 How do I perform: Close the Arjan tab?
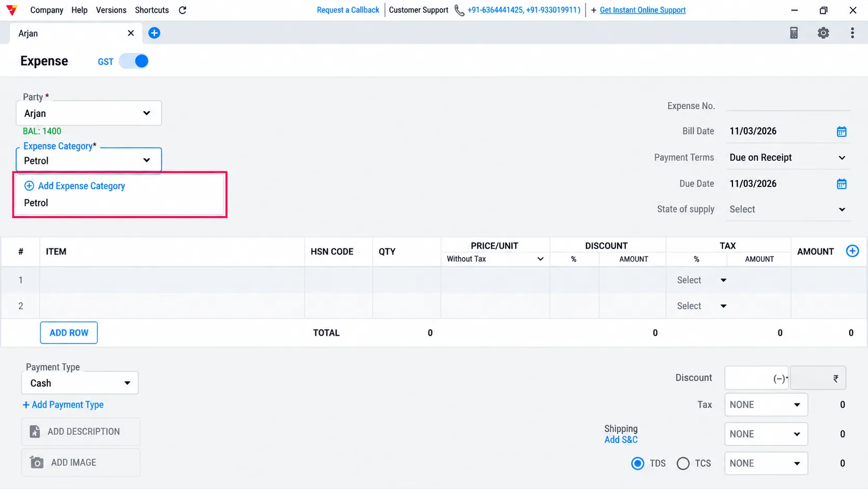coord(131,33)
